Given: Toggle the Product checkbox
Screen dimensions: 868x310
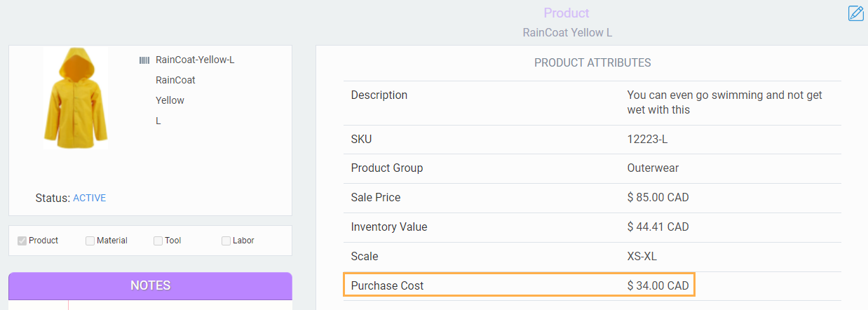Looking at the screenshot, I should coord(22,241).
